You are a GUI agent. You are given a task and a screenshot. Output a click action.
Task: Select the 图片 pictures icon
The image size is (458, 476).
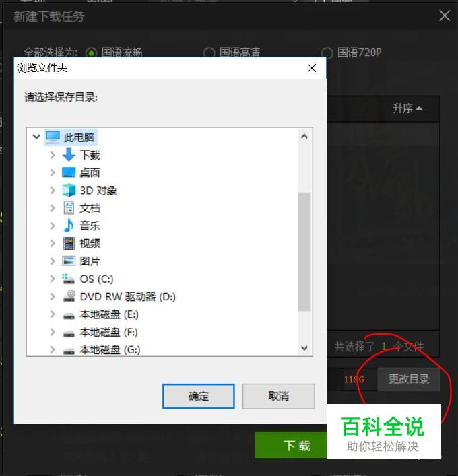tap(69, 261)
